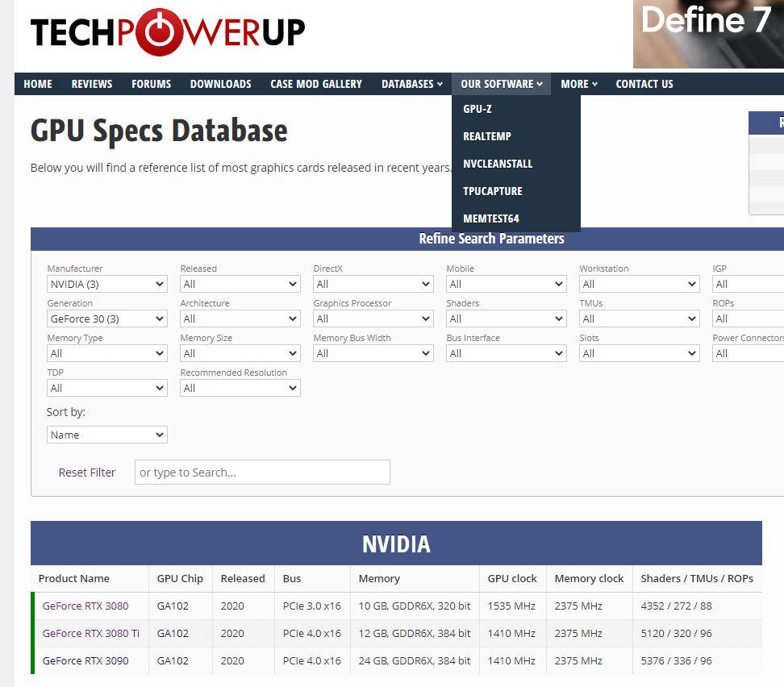Image resolution: width=784 pixels, height=687 pixels.
Task: Open the Mobile filter dropdown
Action: 506,284
